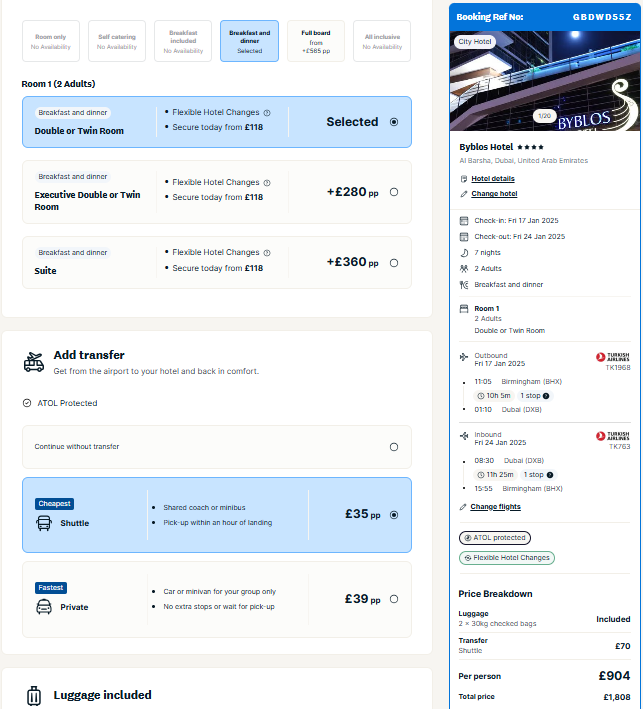Screen dimensions: 643x709
Task: Click the Change hotel link
Action: click(x=494, y=194)
